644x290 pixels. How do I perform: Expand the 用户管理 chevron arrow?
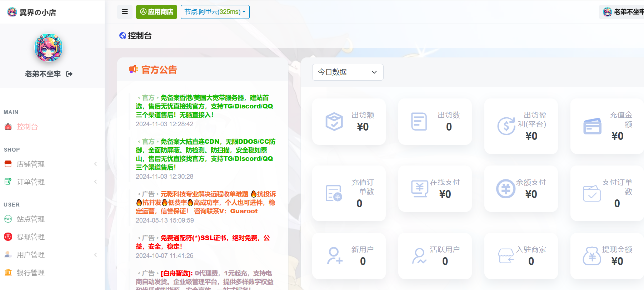pos(95,255)
